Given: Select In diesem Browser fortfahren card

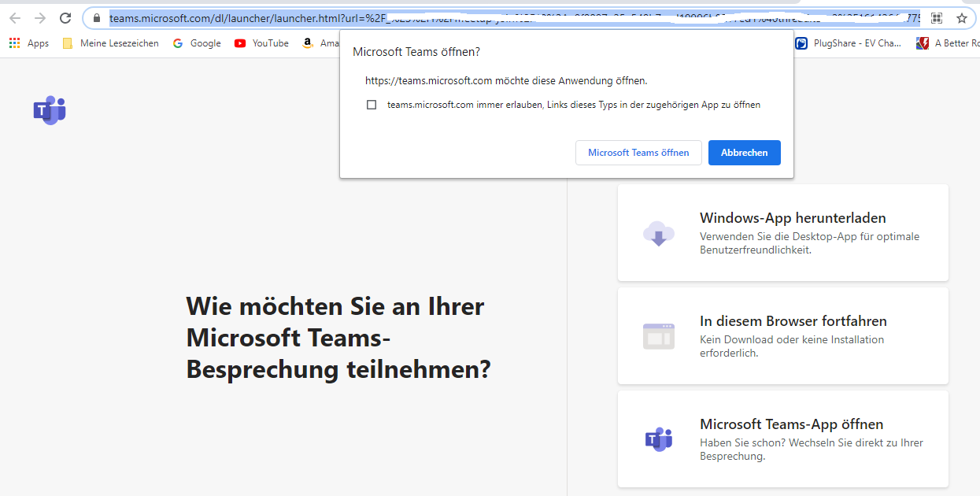Looking at the screenshot, I should (x=782, y=336).
